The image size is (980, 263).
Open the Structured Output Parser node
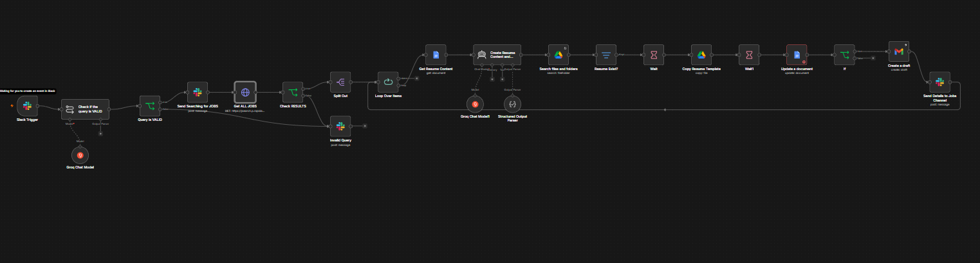point(513,103)
